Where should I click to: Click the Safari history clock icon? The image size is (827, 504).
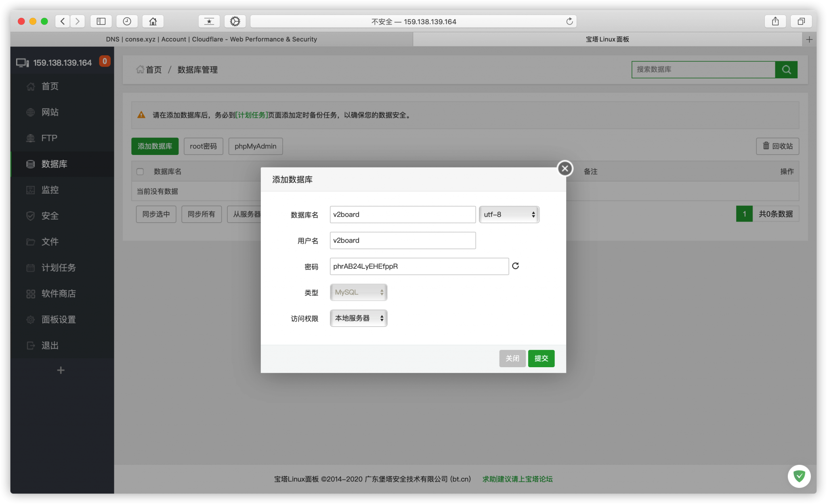127,21
